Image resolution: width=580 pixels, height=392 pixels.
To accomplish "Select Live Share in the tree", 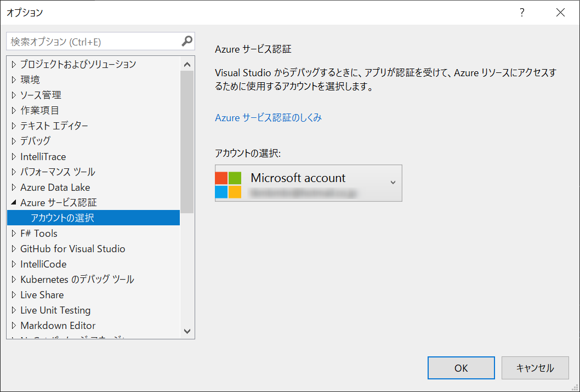I will click(x=42, y=295).
